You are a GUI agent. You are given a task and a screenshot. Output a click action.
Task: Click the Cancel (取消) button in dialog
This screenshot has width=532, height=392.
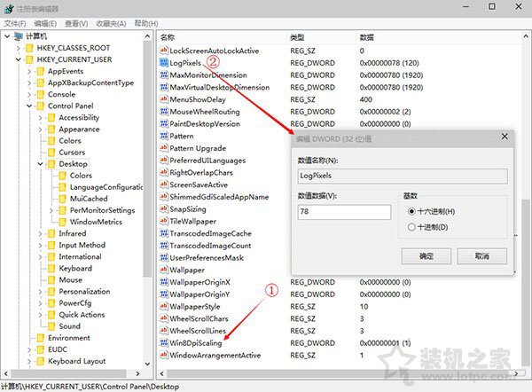pyautogui.click(x=481, y=256)
